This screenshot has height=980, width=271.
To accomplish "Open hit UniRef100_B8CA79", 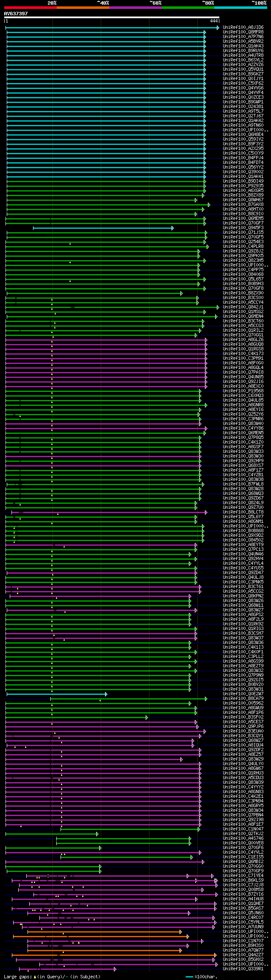I will click(x=243, y=699).
